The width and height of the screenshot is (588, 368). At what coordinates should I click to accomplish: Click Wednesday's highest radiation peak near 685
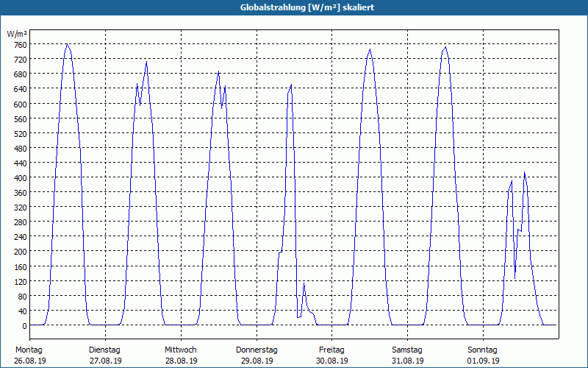pyautogui.click(x=218, y=71)
